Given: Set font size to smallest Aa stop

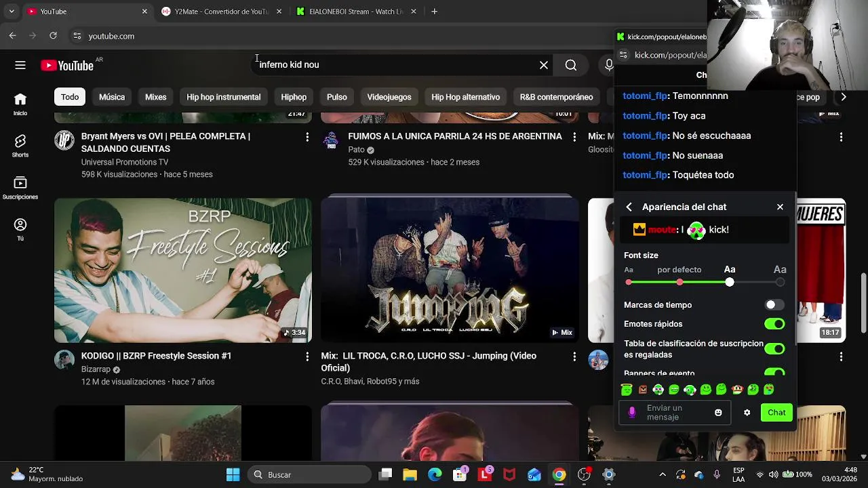Looking at the screenshot, I should point(629,282).
